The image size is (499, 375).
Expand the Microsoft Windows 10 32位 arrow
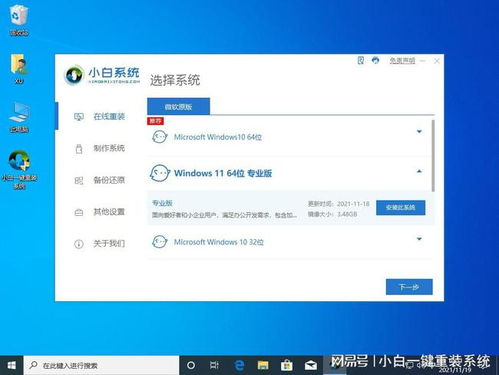(419, 239)
